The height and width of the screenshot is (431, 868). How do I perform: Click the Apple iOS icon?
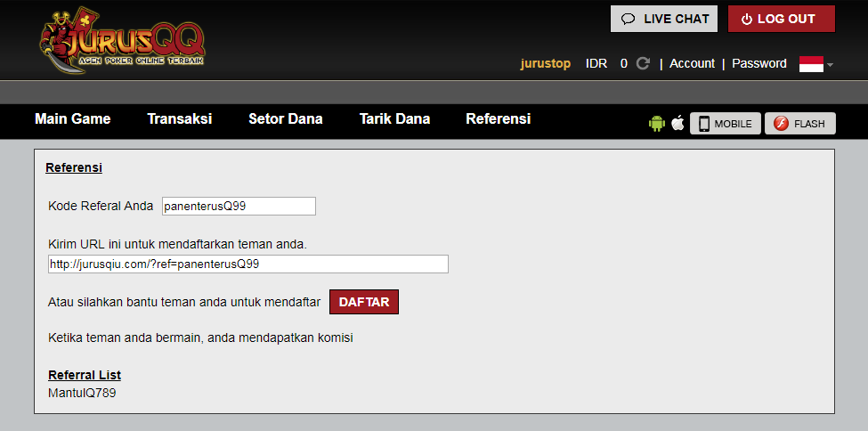677,124
